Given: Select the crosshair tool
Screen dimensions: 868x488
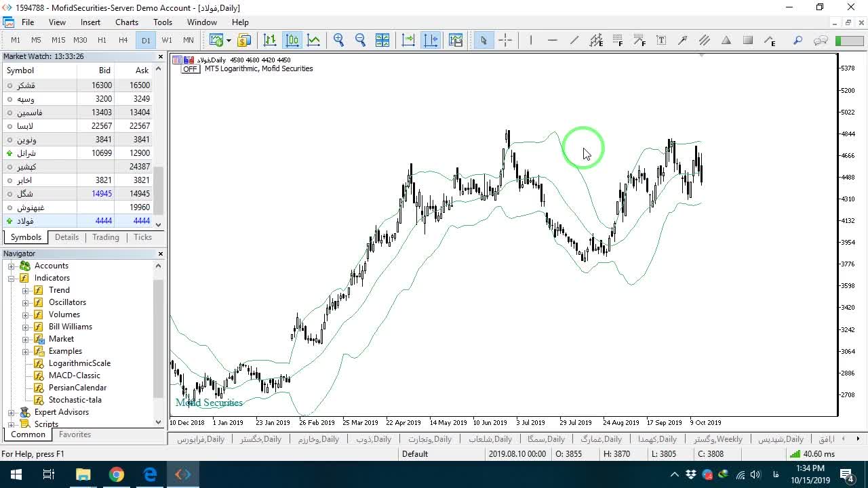Looking at the screenshot, I should pyautogui.click(x=505, y=40).
